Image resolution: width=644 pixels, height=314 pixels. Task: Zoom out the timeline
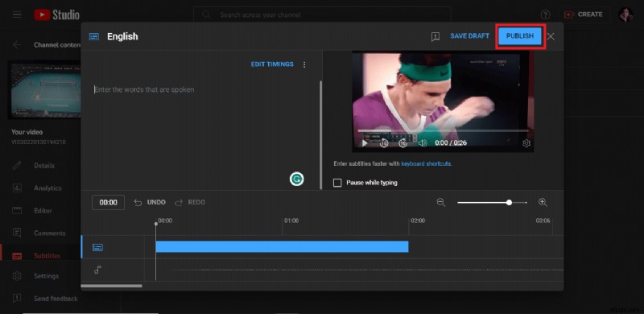[441, 202]
